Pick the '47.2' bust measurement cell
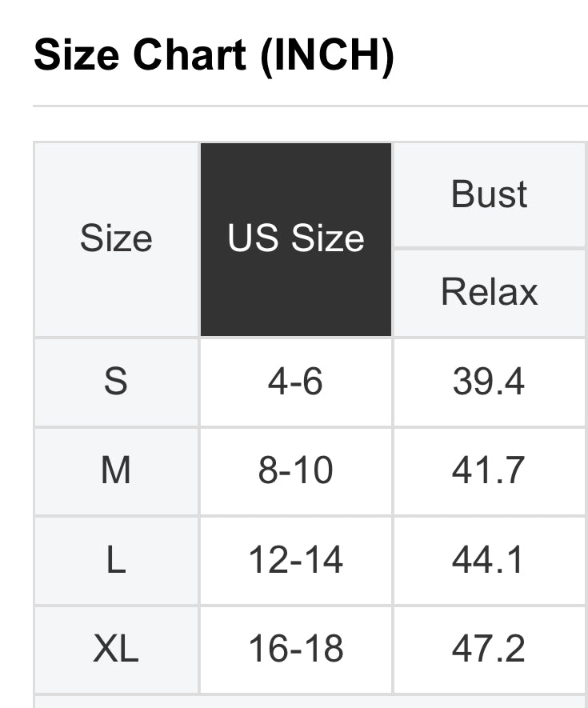This screenshot has width=588, height=708. [489, 649]
